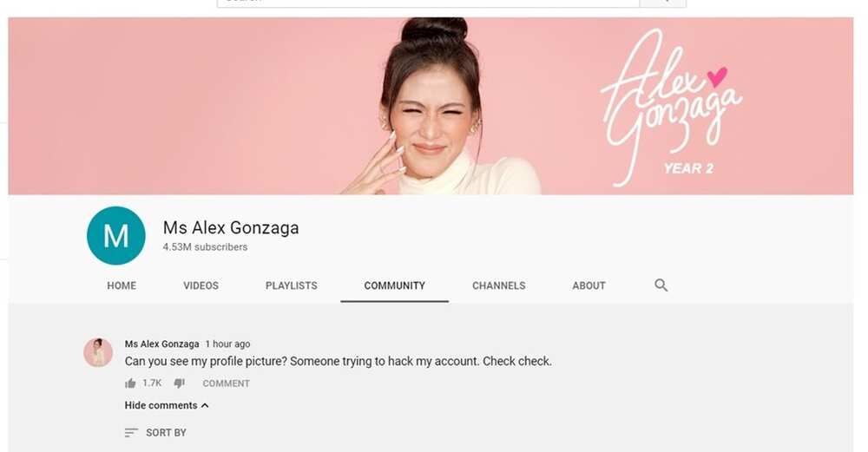The width and height of the screenshot is (868, 452).
Task: Switch to the Videos tab
Action: click(x=201, y=285)
